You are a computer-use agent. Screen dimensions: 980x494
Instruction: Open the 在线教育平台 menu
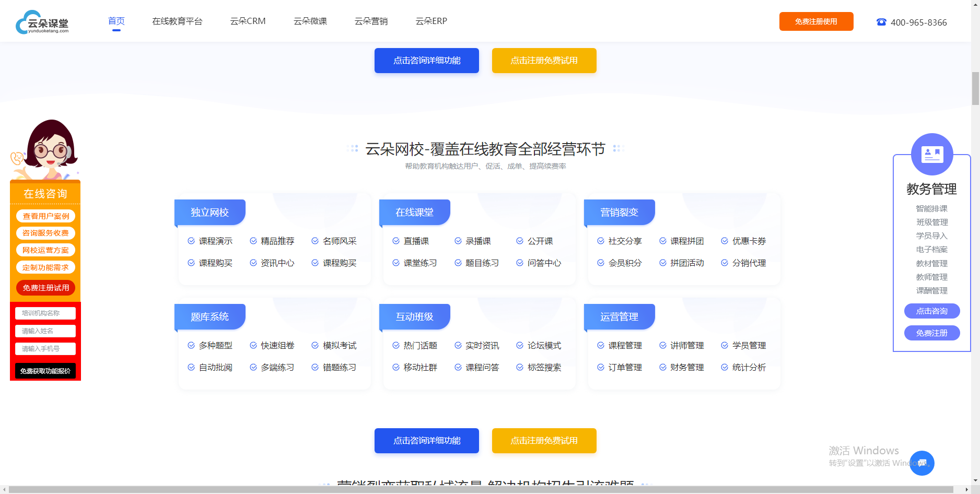177,21
